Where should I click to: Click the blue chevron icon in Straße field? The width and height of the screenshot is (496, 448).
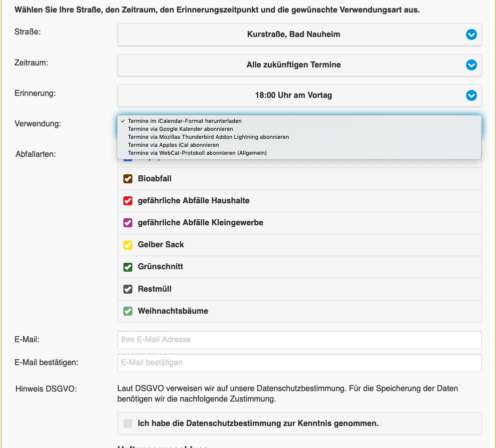471,35
